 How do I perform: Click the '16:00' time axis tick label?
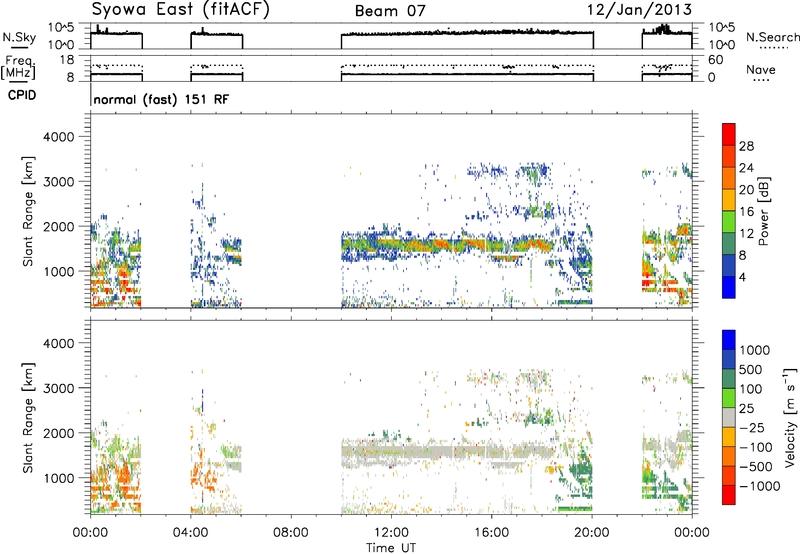click(x=491, y=533)
